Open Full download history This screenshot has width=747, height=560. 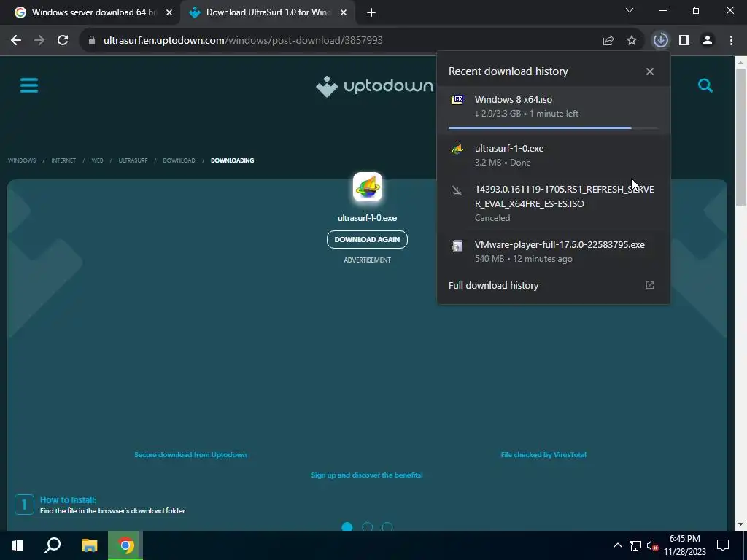pos(494,285)
